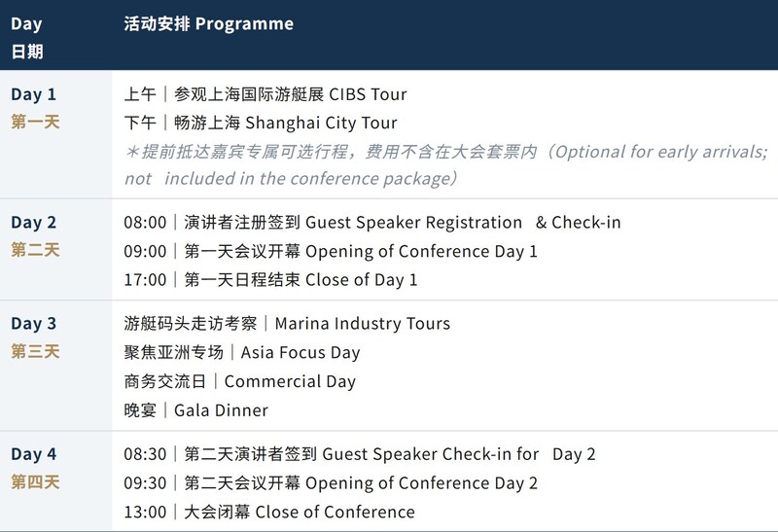Click the 17:00 Close of Day 1 entry

270,280
